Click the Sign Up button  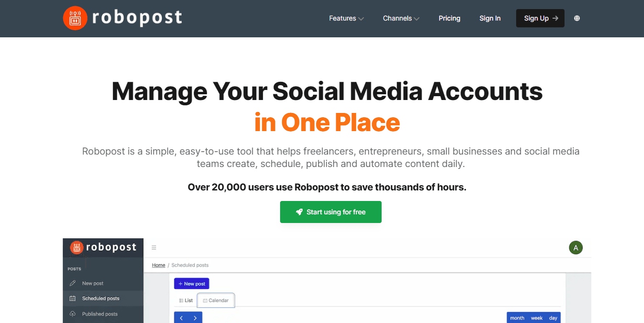[x=540, y=18]
